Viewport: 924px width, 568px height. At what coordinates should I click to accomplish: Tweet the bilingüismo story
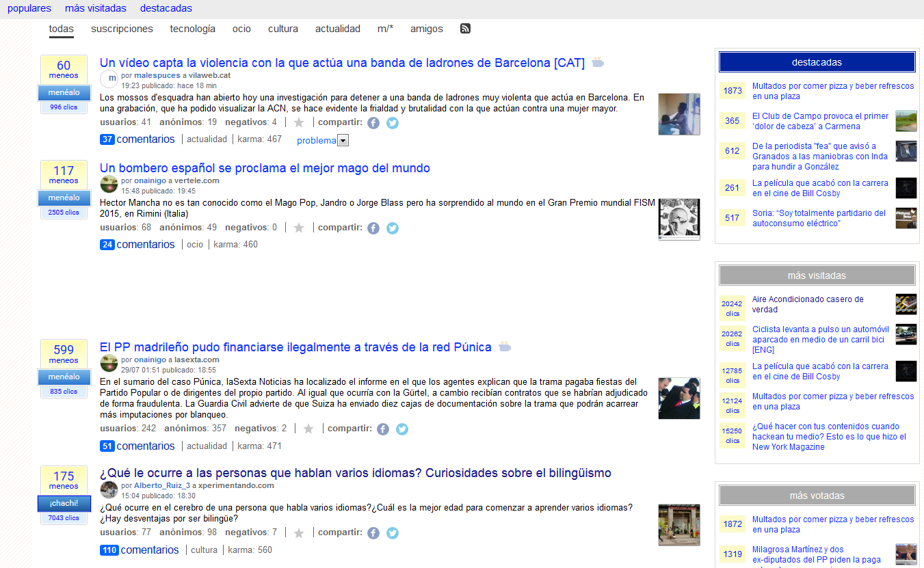point(393,533)
